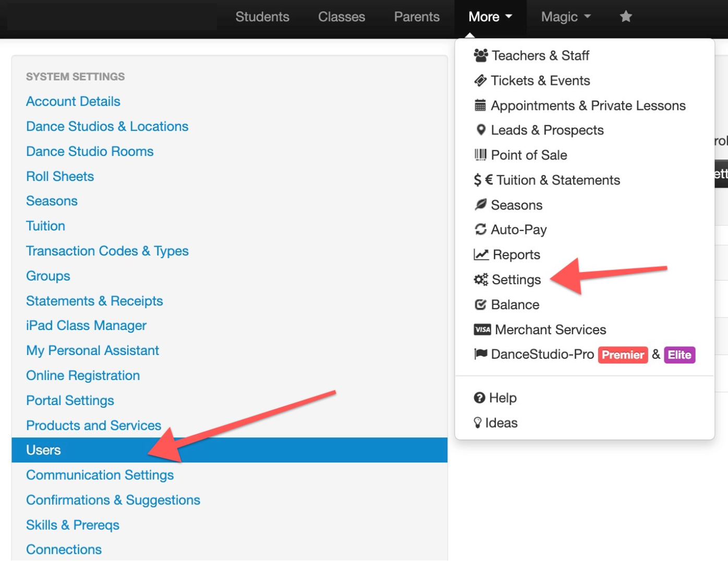Choose Tickets & Events menu entry
Screen dimensions: 728x561
pos(540,80)
